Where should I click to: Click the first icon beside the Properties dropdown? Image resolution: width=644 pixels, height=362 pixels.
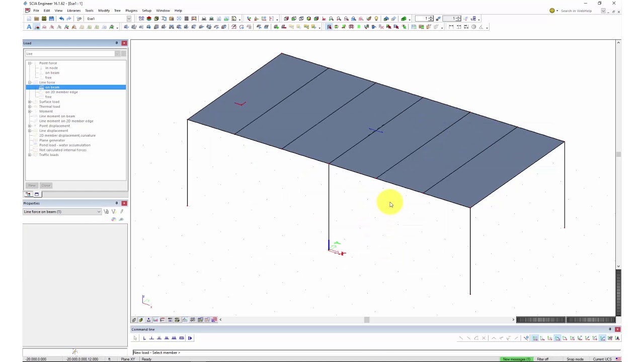pyautogui.click(x=106, y=212)
